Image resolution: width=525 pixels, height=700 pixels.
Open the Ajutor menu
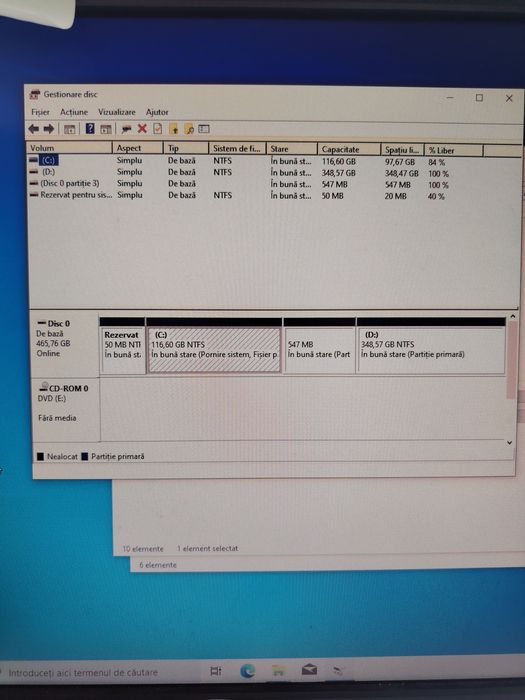point(157,112)
